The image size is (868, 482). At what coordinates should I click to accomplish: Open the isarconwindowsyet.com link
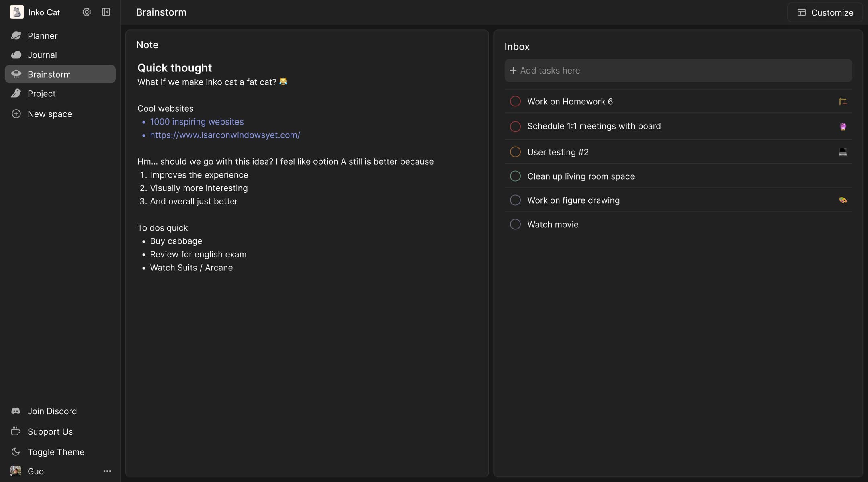click(225, 135)
